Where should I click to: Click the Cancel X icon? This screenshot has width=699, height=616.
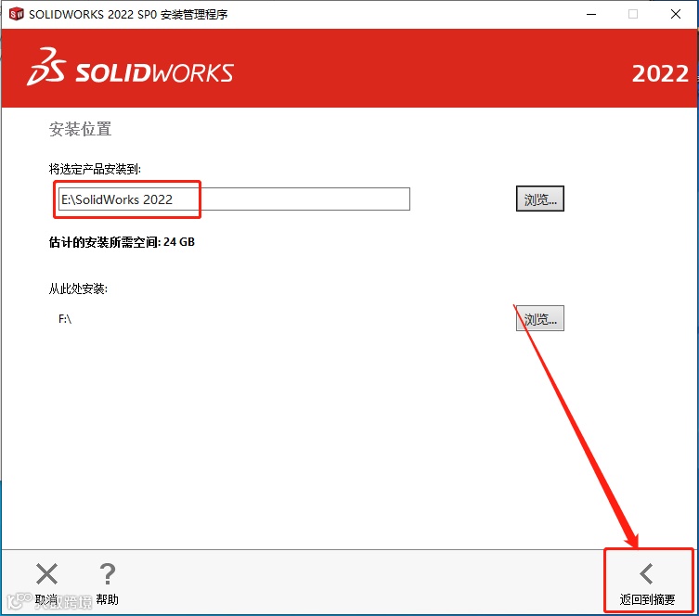(46, 573)
